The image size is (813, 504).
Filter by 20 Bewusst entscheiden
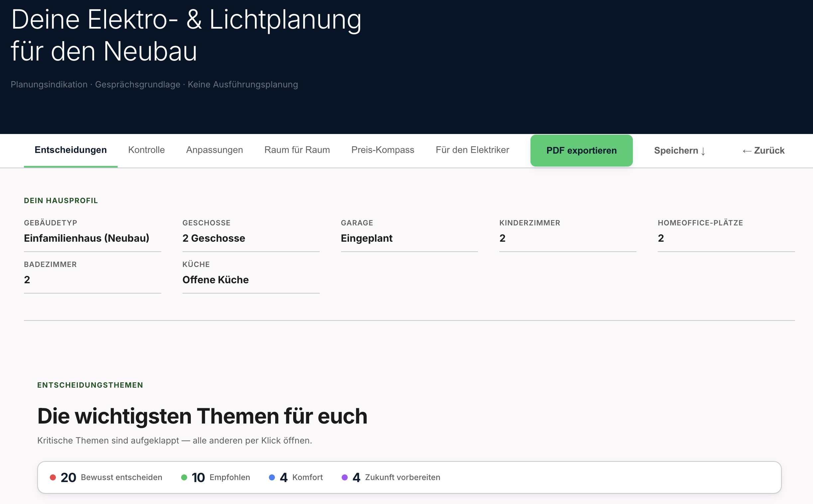coord(106,477)
